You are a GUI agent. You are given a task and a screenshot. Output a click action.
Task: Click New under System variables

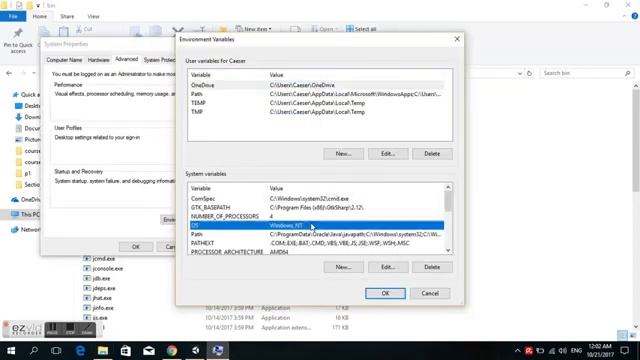[x=343, y=267]
